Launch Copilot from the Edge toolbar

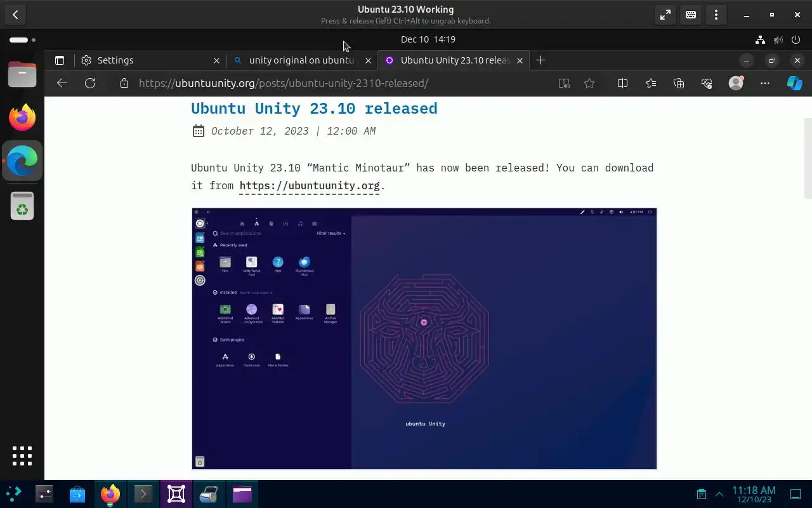pyautogui.click(x=794, y=83)
